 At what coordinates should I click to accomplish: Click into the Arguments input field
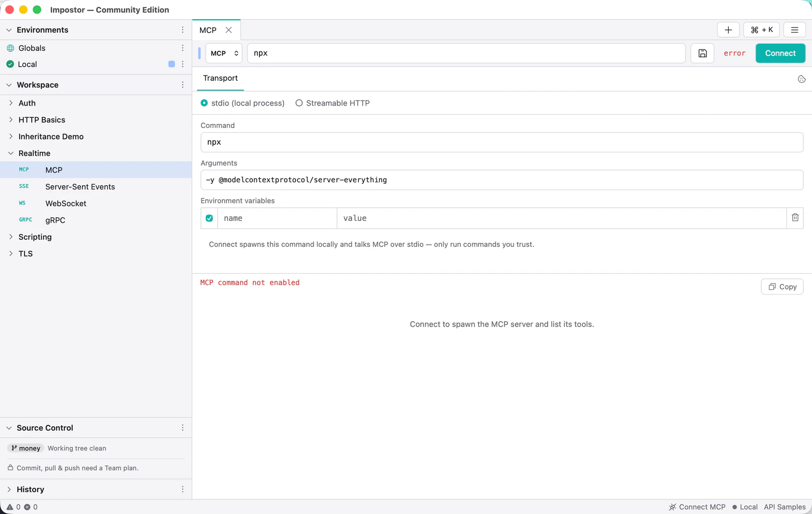click(502, 180)
